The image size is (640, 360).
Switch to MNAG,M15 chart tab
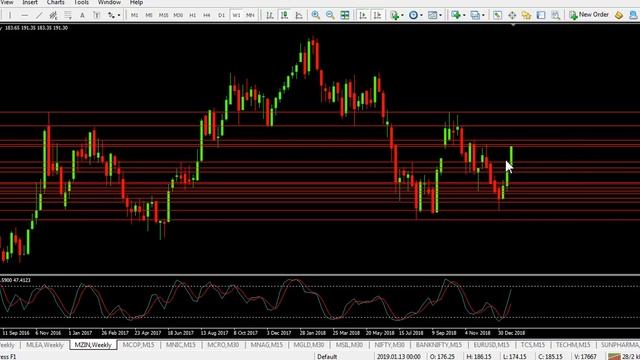[x=267, y=345]
